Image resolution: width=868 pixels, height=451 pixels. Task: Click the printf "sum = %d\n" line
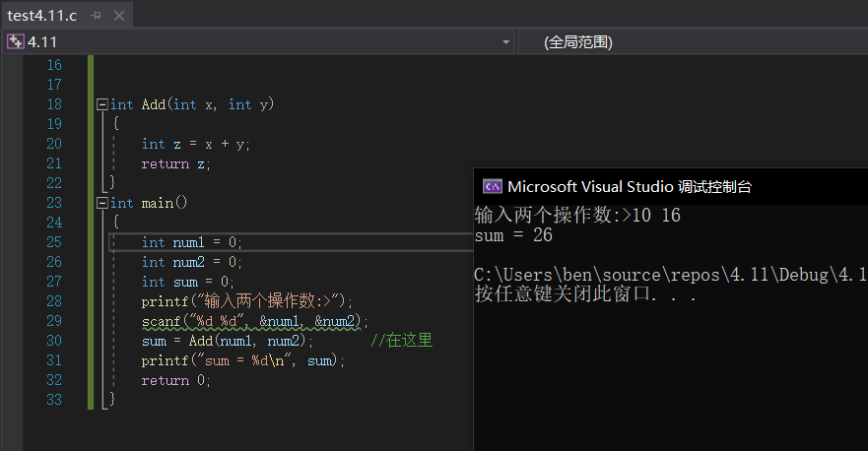tap(243, 360)
